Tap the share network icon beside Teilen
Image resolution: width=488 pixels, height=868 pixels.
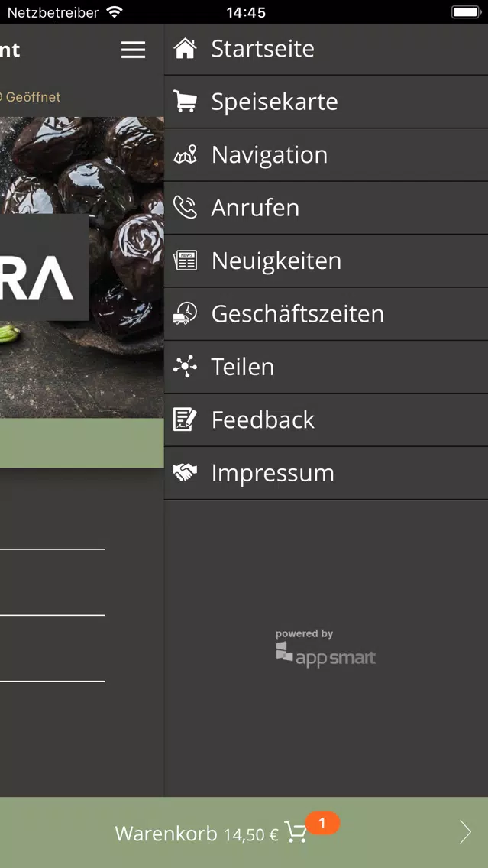click(x=185, y=367)
